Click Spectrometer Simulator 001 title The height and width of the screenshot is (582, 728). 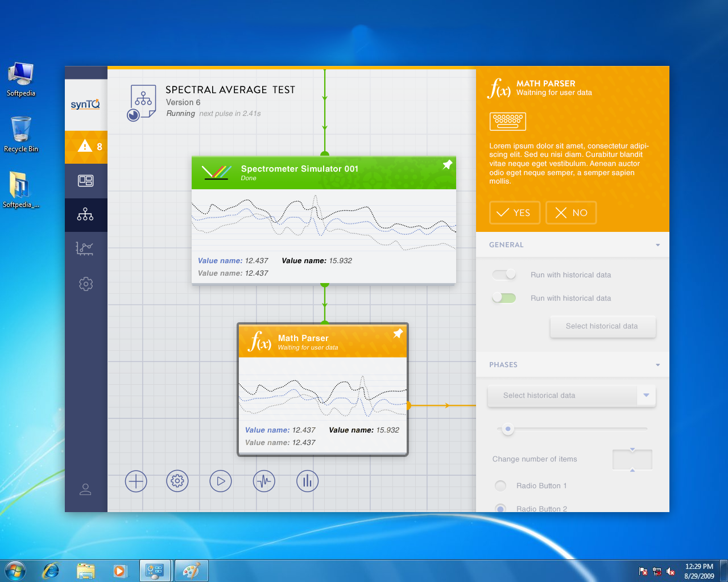click(300, 169)
